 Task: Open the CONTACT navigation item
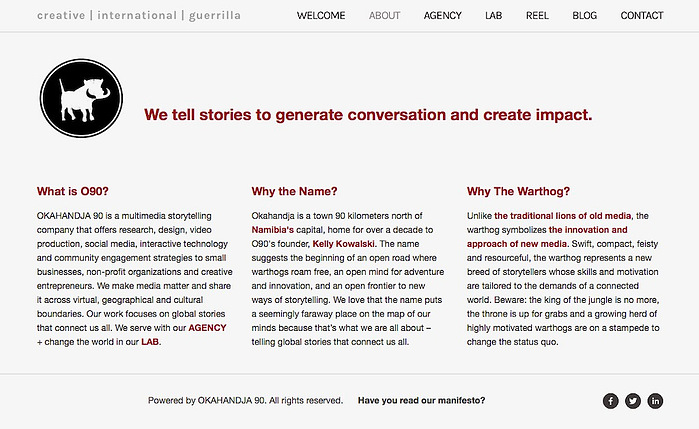pos(642,16)
